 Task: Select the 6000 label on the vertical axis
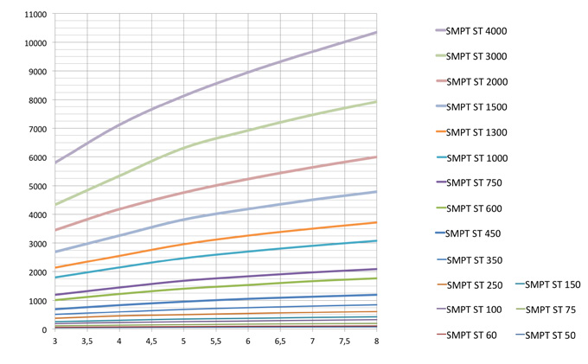point(37,157)
